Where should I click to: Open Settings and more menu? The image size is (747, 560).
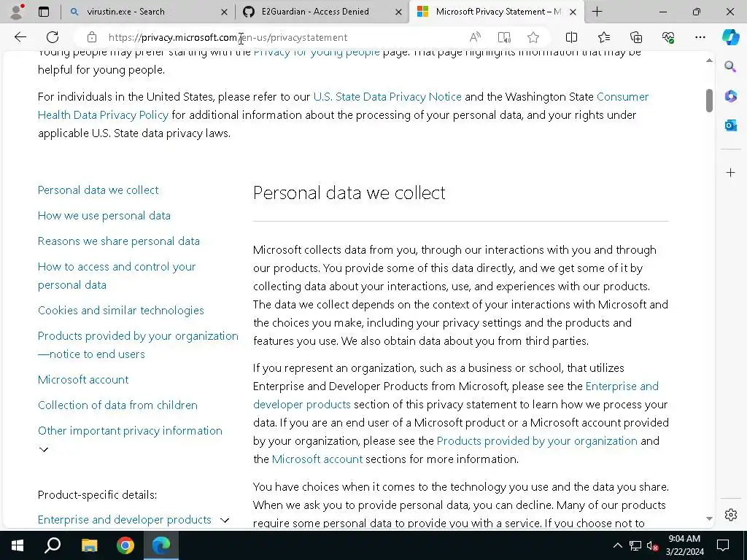coord(700,37)
